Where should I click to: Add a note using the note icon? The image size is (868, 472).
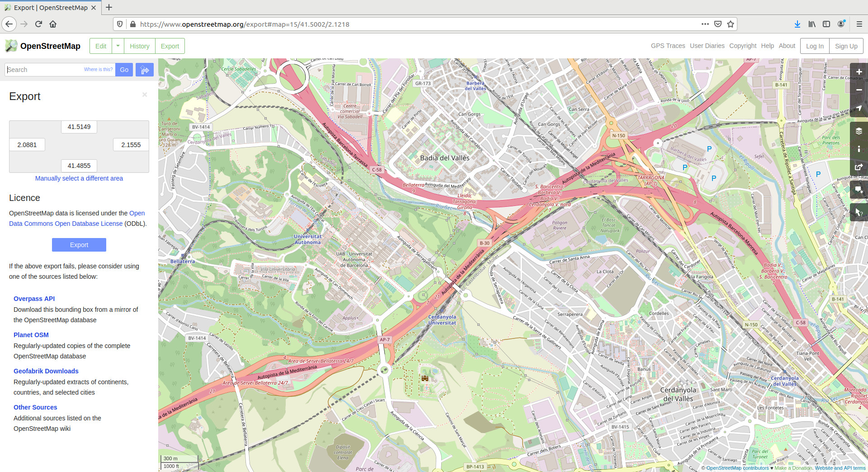(x=859, y=190)
